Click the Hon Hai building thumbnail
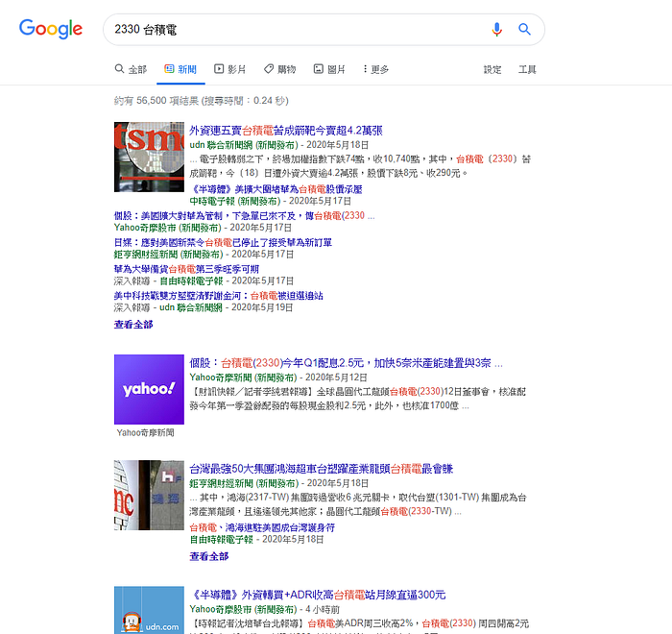Screen dimensions: 672x634 tap(149, 495)
